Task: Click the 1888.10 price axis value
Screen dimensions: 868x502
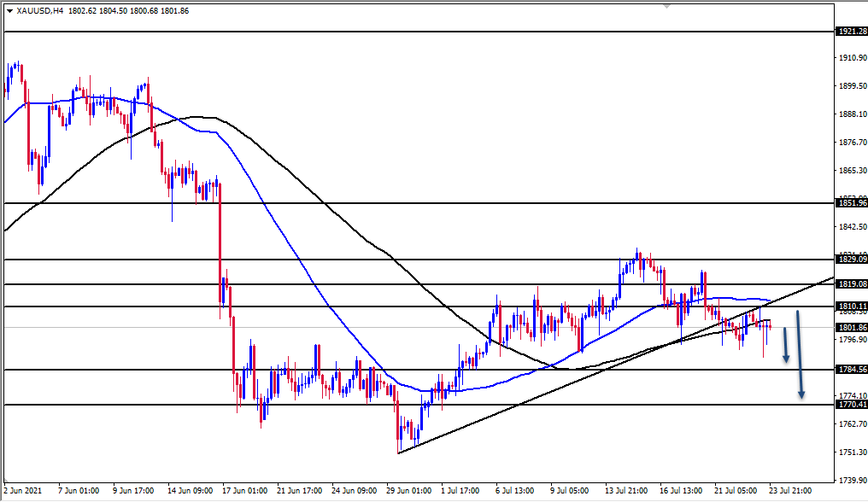Action: 853,114
